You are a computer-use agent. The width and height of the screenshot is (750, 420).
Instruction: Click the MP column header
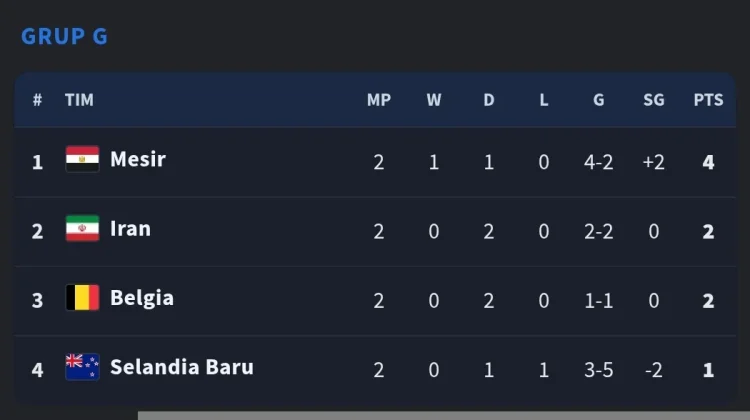tap(379, 99)
